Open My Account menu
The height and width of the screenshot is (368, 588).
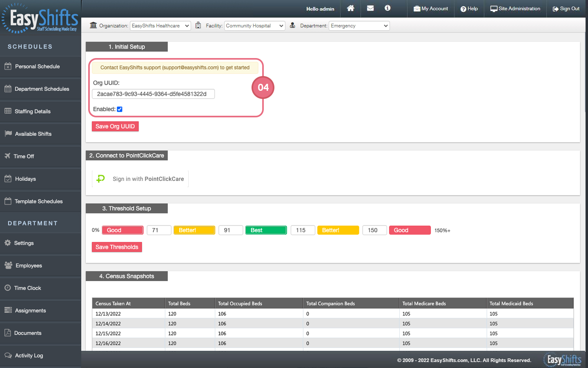point(431,9)
